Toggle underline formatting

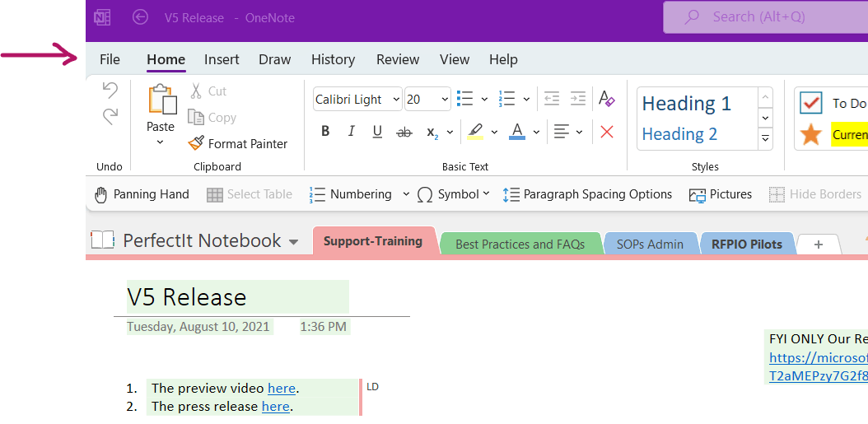377,131
